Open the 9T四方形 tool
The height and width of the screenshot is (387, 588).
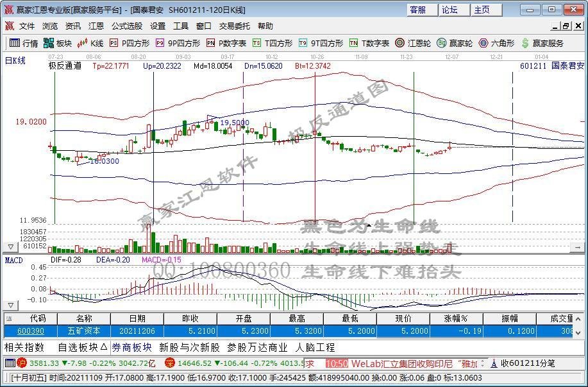tap(321, 43)
